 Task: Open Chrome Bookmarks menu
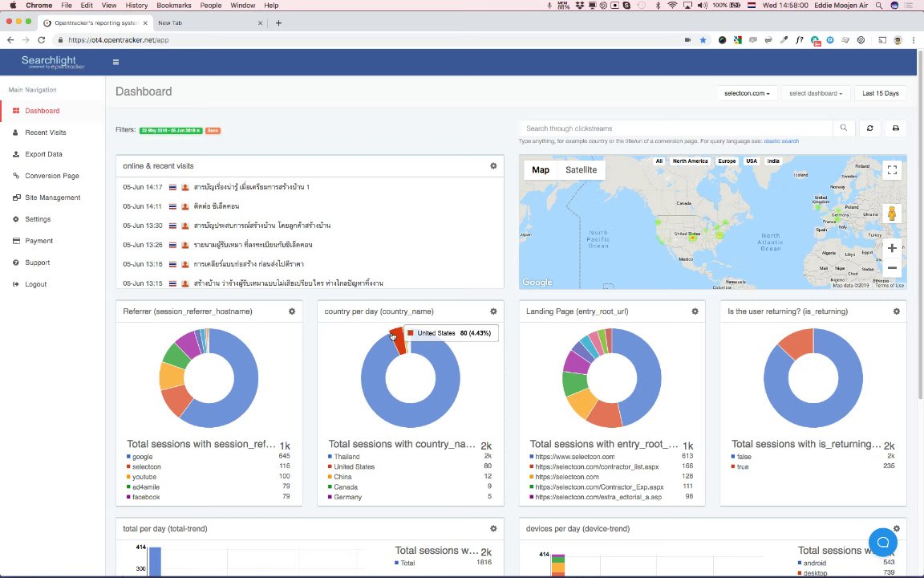coord(174,6)
